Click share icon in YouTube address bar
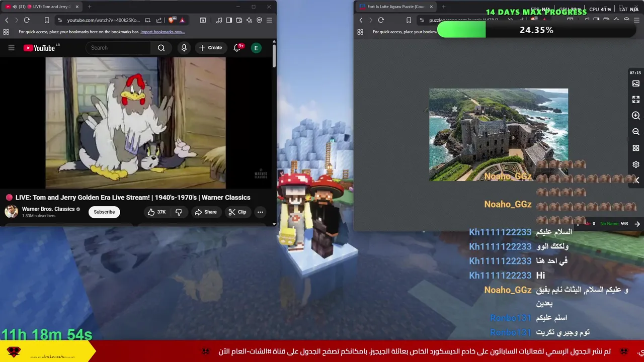644x362 pixels. pyautogui.click(x=159, y=20)
